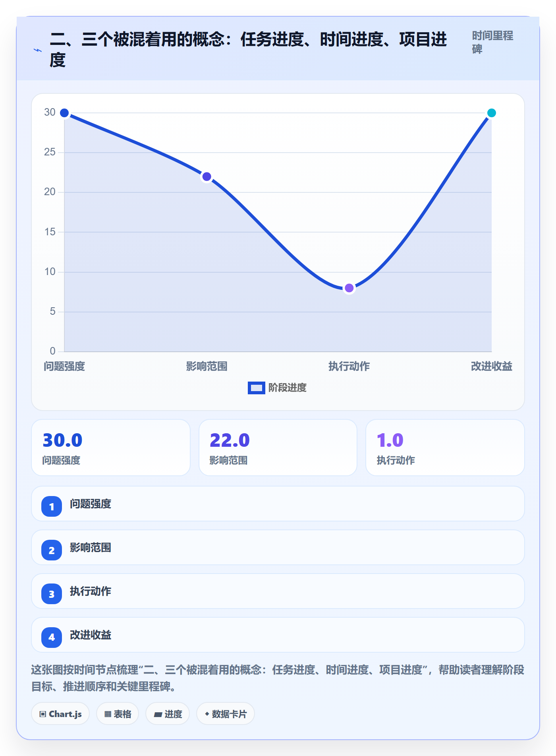Click the 执行动作 caption under 1.0
556x756 pixels.
pyautogui.click(x=396, y=460)
